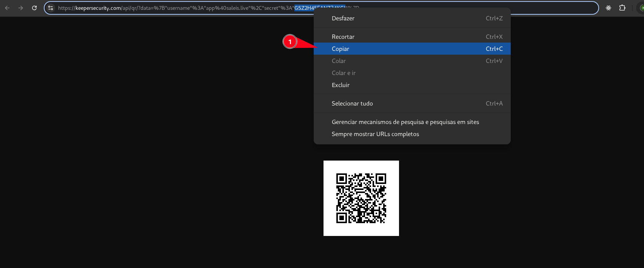Select Copiar to copy the secret
Image resolution: width=644 pixels, height=268 pixels.
tap(412, 49)
